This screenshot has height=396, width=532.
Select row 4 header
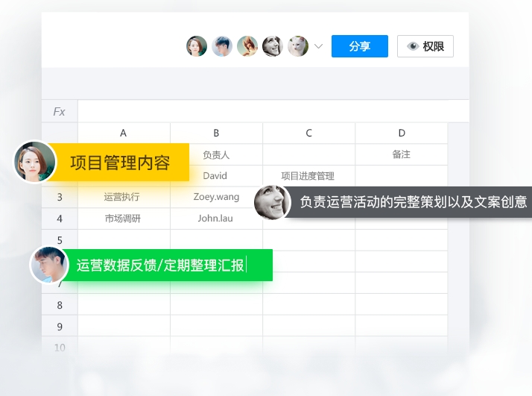(x=60, y=219)
